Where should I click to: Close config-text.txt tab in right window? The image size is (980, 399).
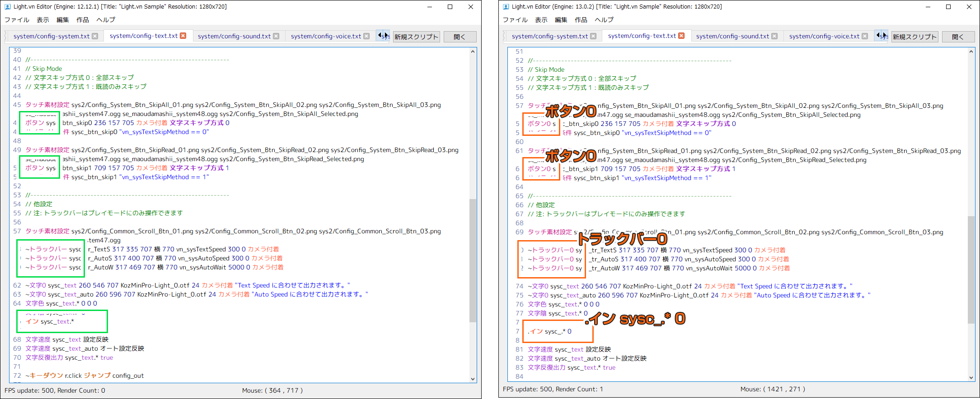click(681, 36)
